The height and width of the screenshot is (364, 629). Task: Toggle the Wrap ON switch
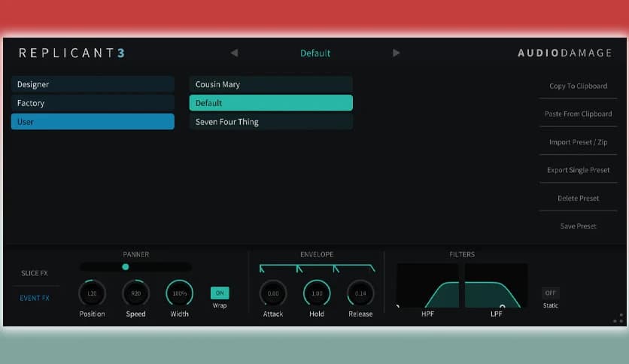220,293
